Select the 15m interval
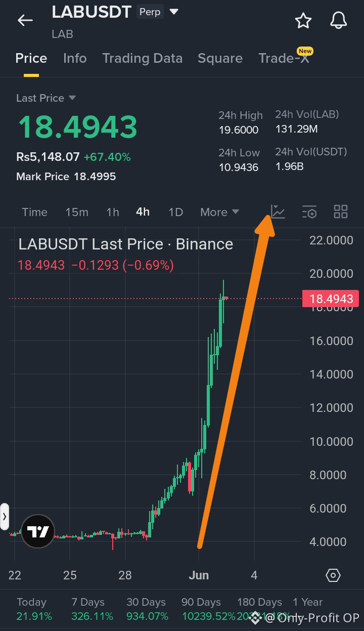This screenshot has height=631, width=364. tap(77, 212)
